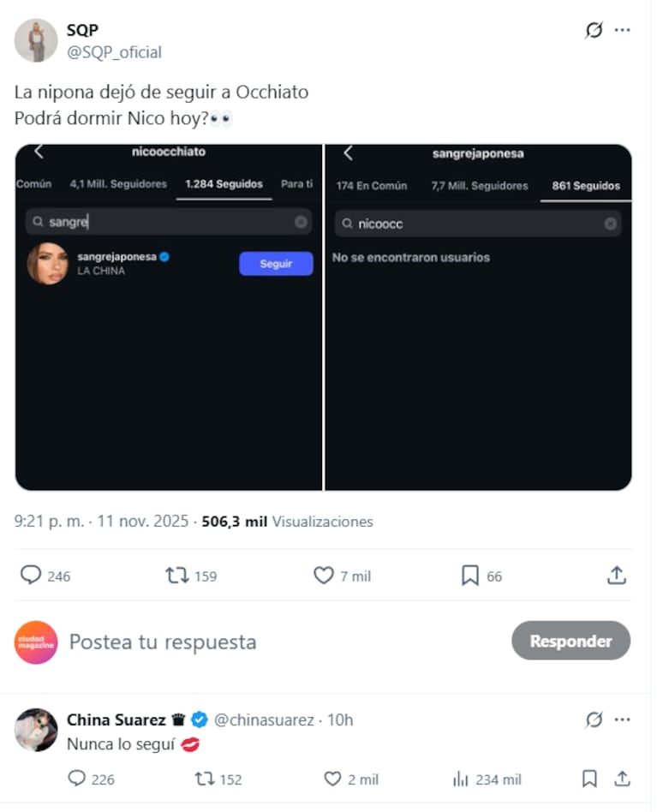Repost the SQP tweet

point(177,576)
